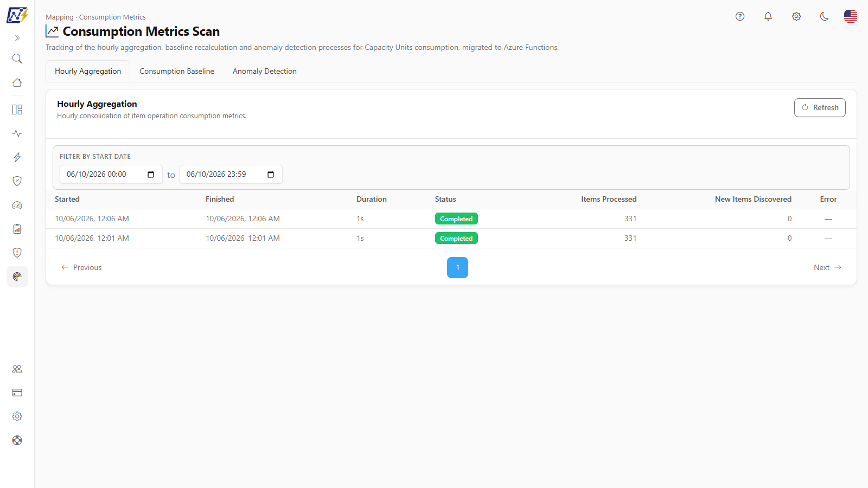Viewport: 868px width, 488px height.
Task: Open the users icon in the sidebar
Action: tap(17, 369)
